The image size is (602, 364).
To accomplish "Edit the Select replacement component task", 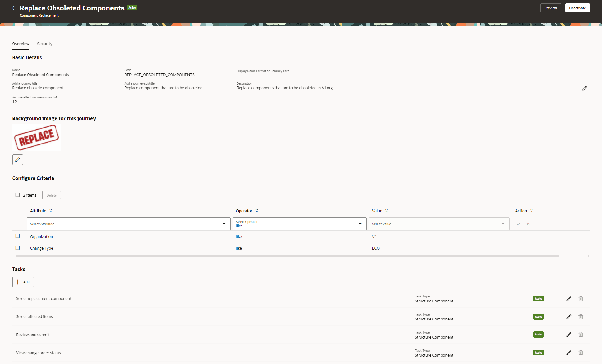I will (569, 299).
